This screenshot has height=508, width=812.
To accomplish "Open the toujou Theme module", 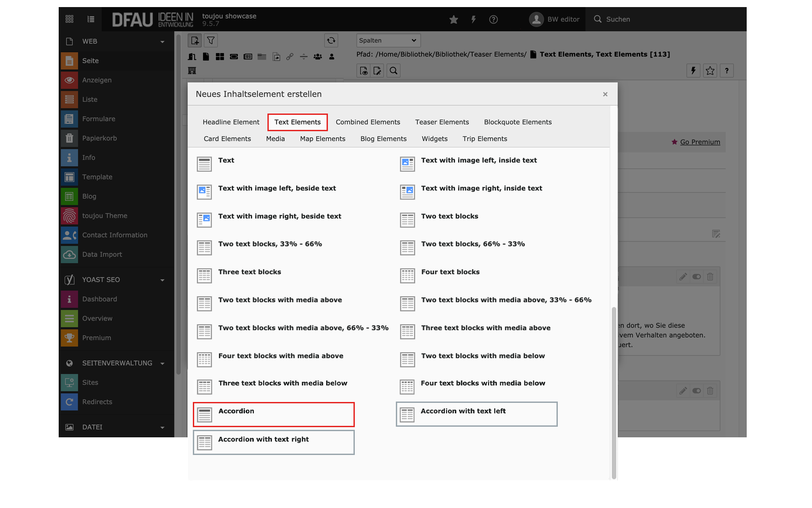I will 105,216.
